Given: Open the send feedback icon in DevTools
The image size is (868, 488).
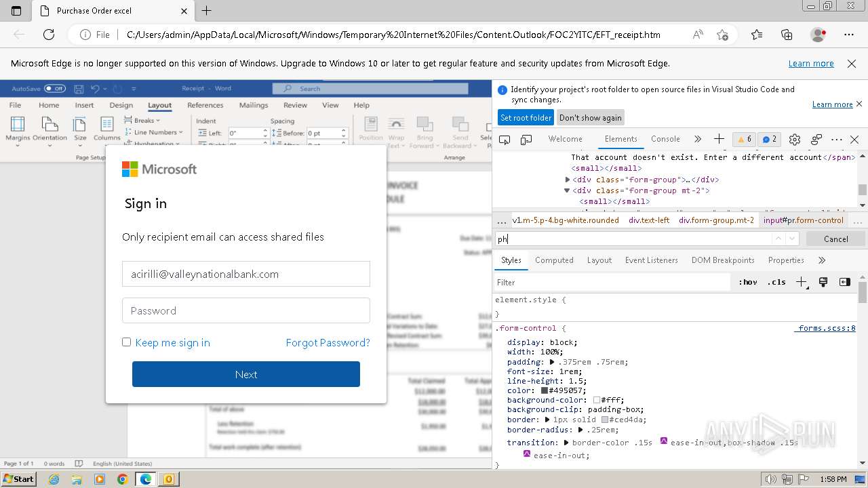Looking at the screenshot, I should [x=816, y=140].
